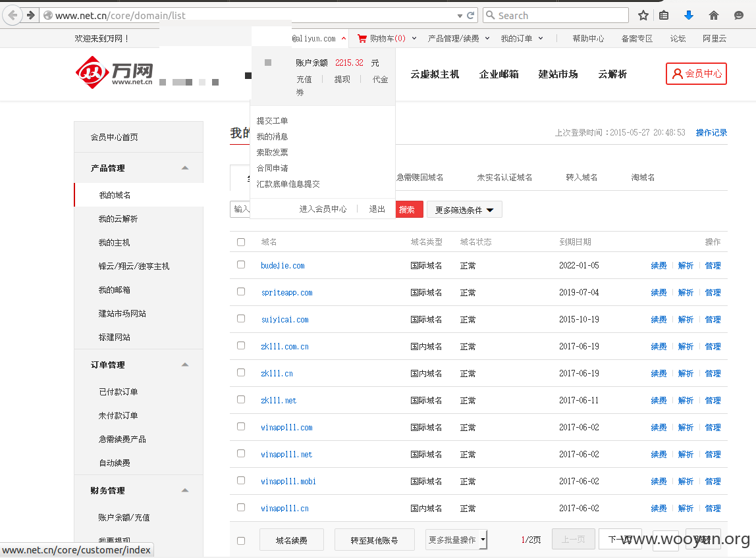Open the 操作记录 link
This screenshot has height=558, width=756.
(x=711, y=132)
